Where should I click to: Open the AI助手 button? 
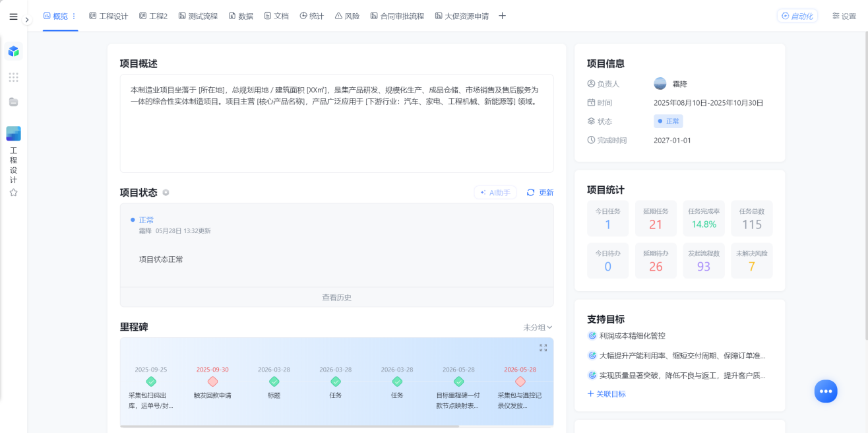[x=495, y=193]
